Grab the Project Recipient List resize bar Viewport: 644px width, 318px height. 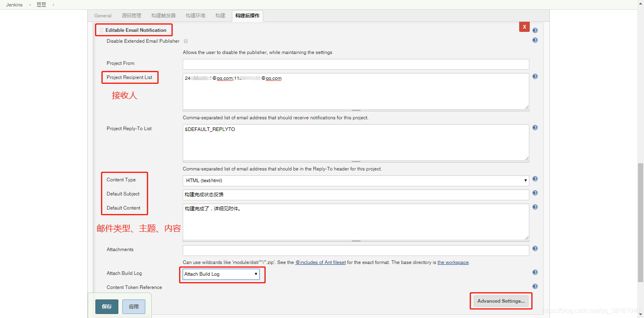pyautogui.click(x=356, y=110)
